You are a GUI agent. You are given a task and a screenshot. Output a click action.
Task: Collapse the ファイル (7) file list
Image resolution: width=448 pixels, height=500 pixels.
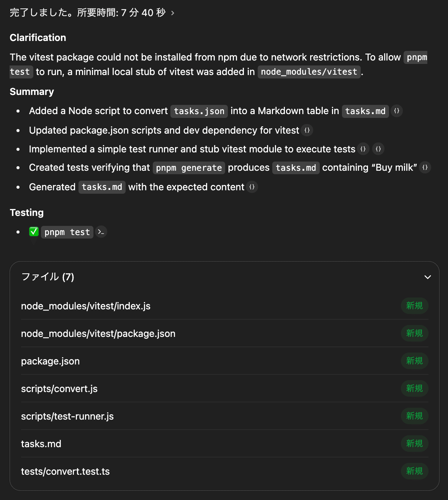click(428, 277)
